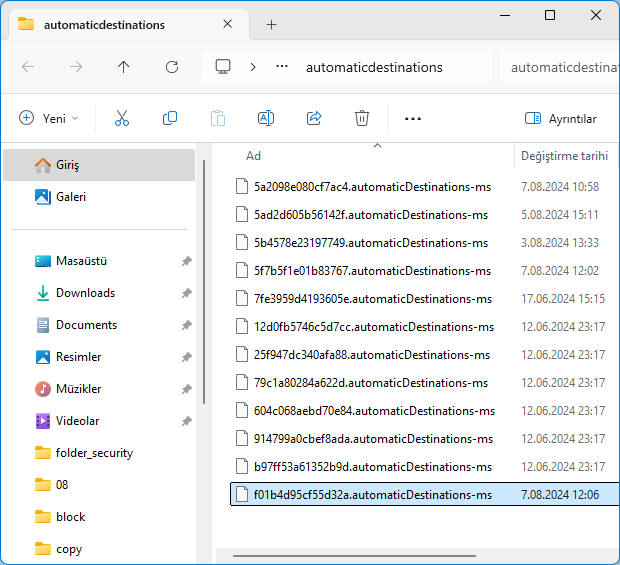Click the pin icon next to Documents

click(x=187, y=325)
